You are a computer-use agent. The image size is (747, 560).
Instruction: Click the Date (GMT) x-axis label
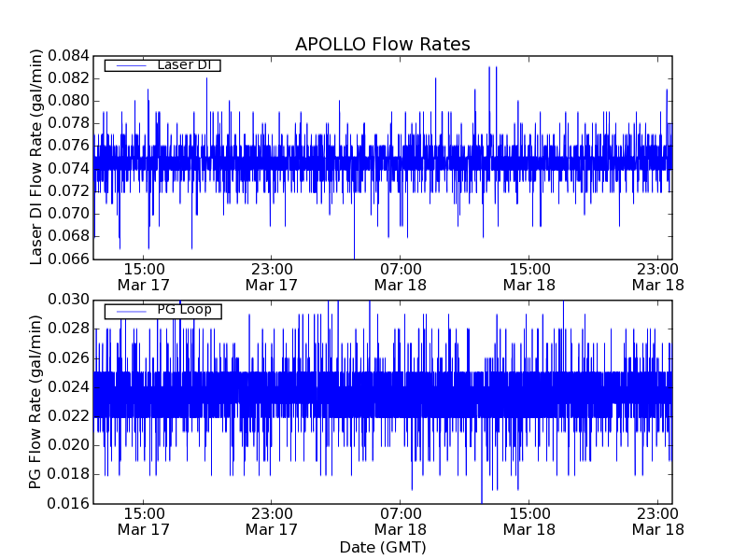(x=382, y=547)
